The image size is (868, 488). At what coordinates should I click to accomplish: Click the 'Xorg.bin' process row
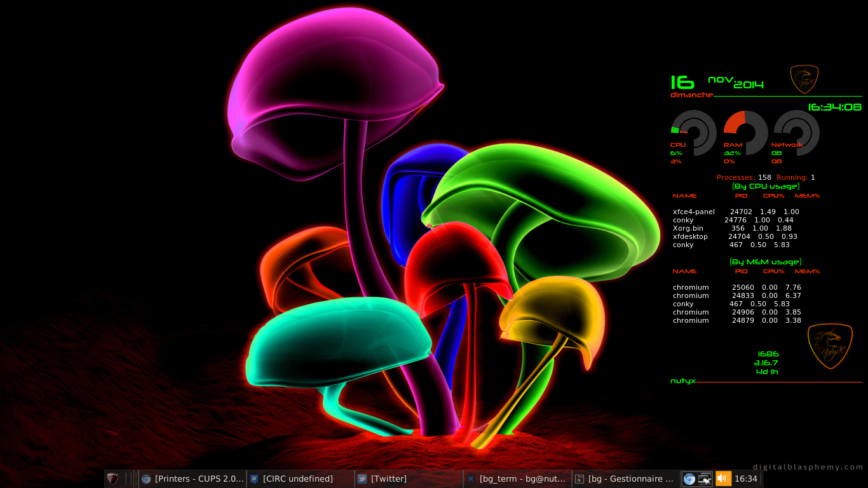(x=732, y=228)
